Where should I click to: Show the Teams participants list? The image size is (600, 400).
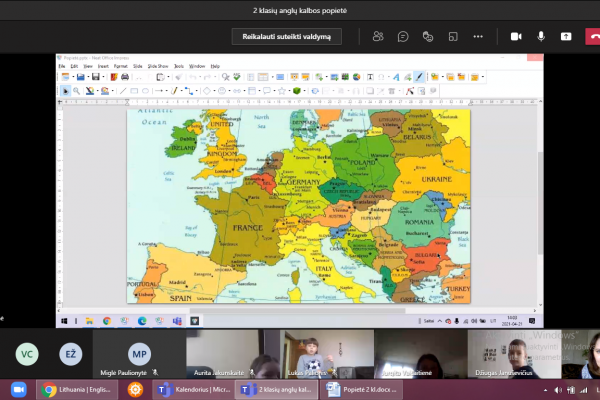(378, 37)
